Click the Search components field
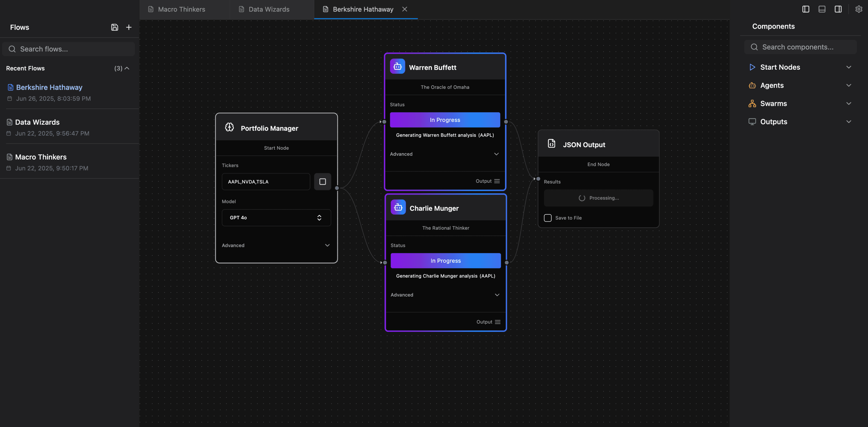The image size is (868, 427). coord(801,47)
